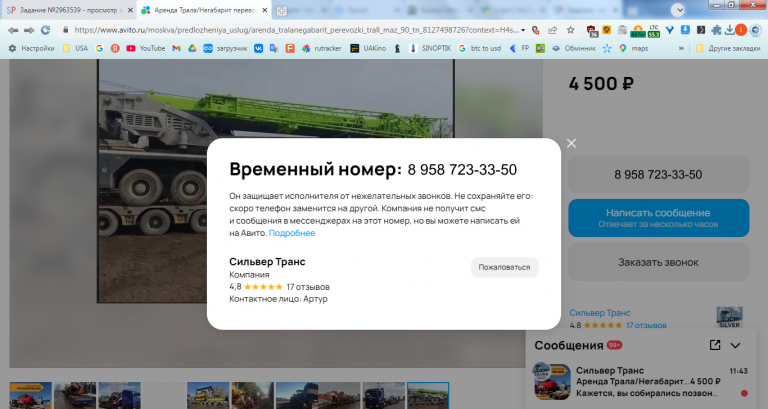Open a new tab button
The image size is (768, 409).
pos(281,10)
